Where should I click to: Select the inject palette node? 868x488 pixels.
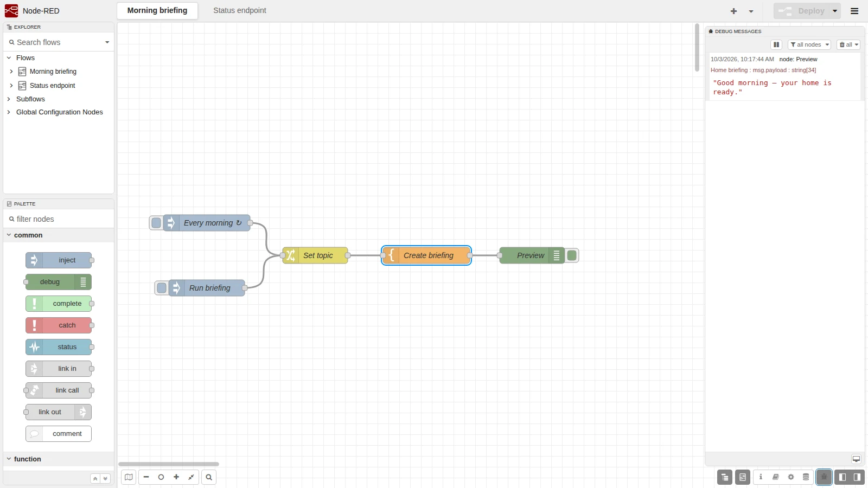tap(59, 260)
